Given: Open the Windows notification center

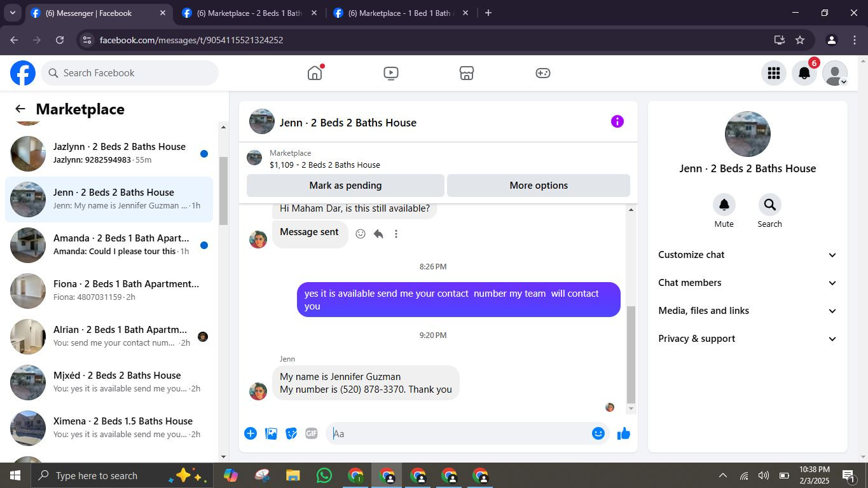Looking at the screenshot, I should tap(848, 475).
